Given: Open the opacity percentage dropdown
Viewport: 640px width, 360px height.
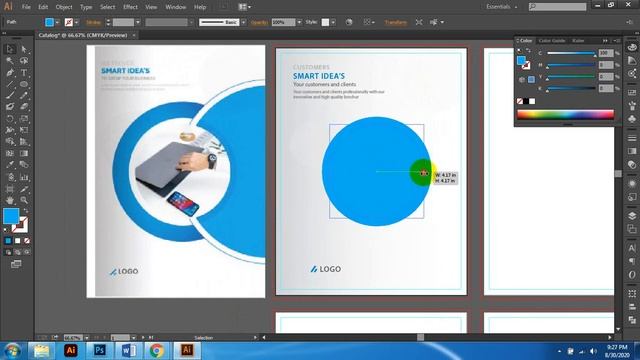Looking at the screenshot, I should click(x=299, y=22).
